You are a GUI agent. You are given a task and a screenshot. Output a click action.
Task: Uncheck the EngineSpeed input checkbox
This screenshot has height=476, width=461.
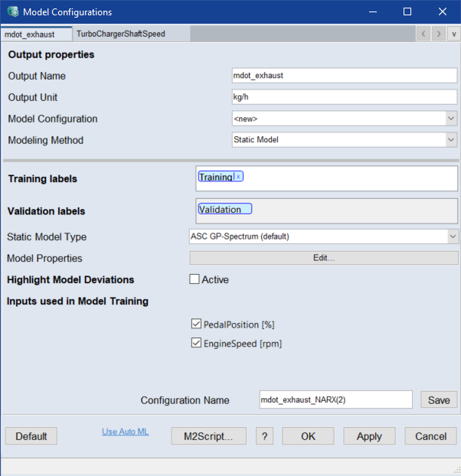point(196,344)
